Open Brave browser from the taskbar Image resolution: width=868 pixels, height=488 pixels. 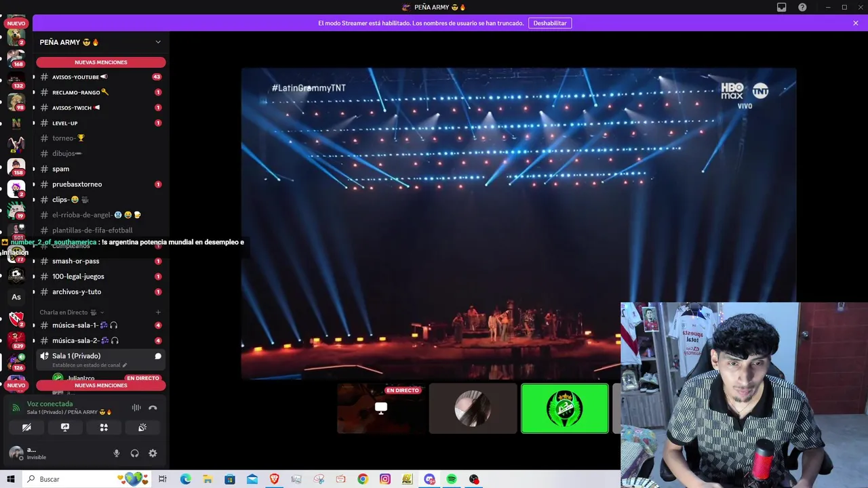pyautogui.click(x=274, y=479)
